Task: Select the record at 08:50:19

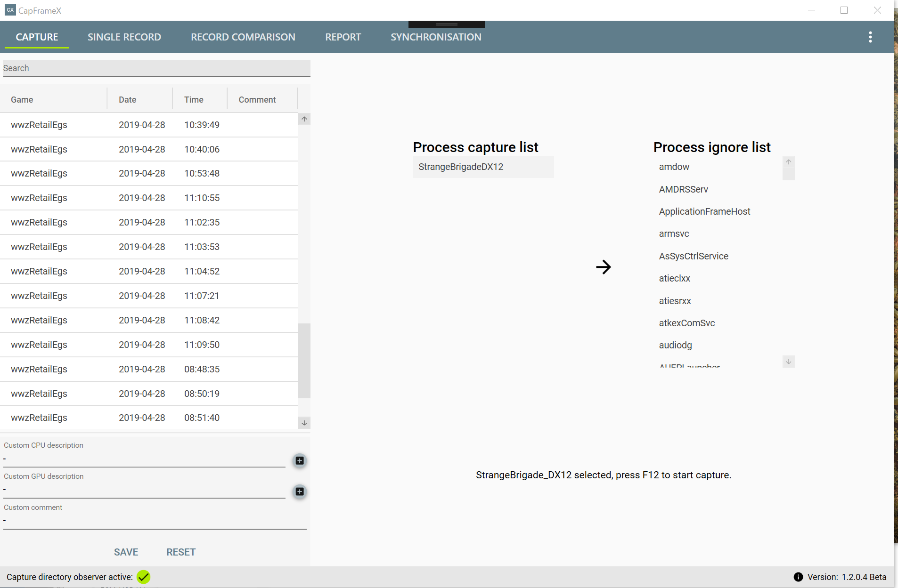Action: (149, 394)
